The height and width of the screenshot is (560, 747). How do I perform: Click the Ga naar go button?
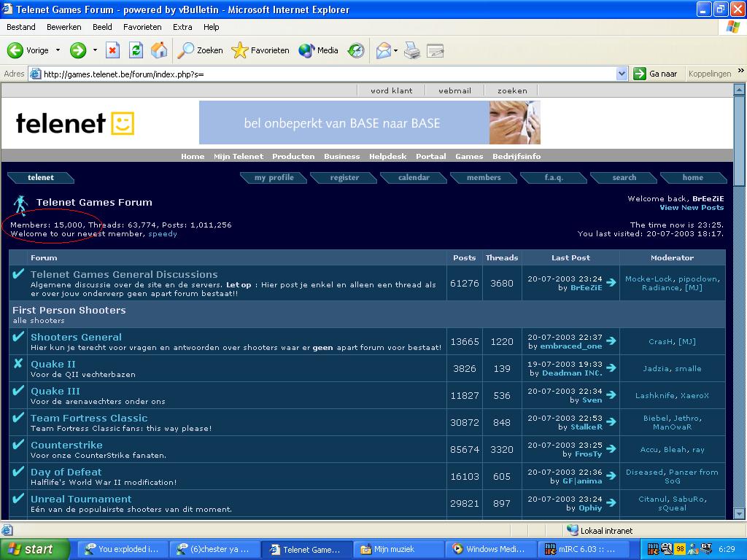pos(656,74)
